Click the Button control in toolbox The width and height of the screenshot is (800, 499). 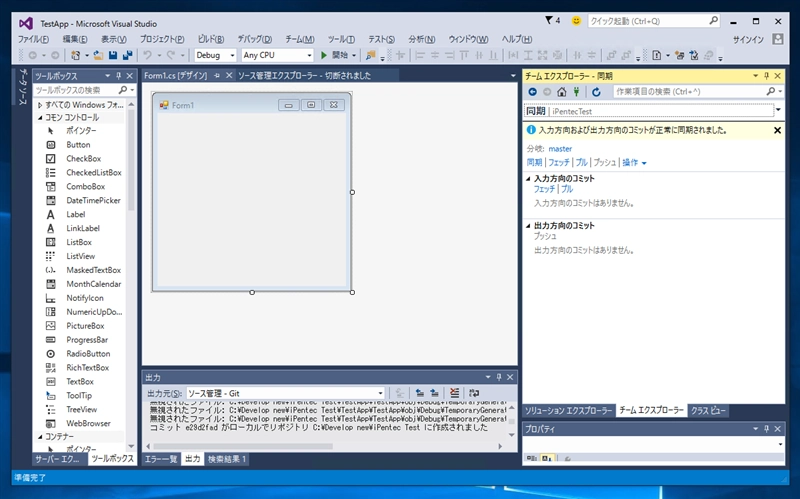pos(78,145)
